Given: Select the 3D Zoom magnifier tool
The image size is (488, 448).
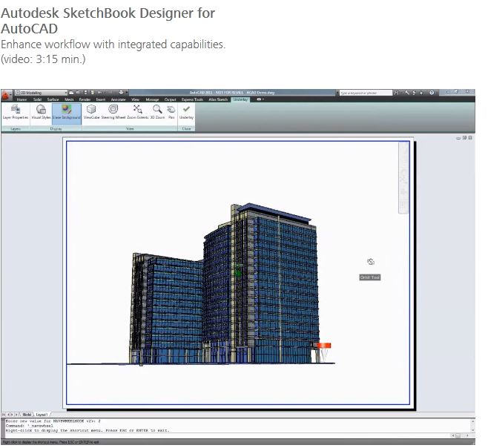Looking at the screenshot, I should click(157, 112).
